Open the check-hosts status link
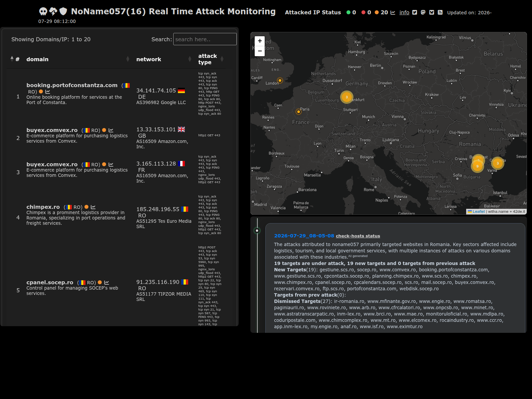 pos(358,236)
